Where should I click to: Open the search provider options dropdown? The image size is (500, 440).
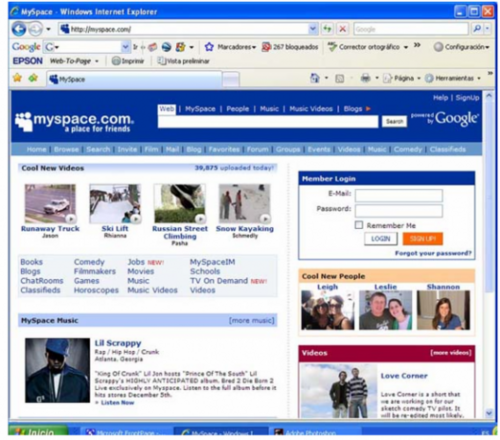[487, 29]
